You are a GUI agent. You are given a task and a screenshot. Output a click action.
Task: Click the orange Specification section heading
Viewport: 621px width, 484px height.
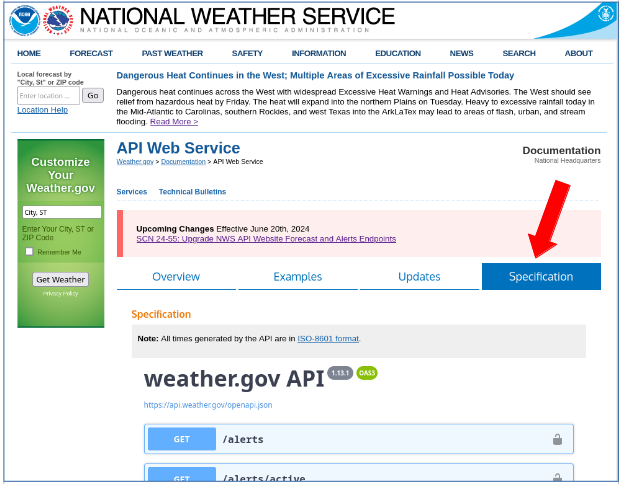coord(161,314)
